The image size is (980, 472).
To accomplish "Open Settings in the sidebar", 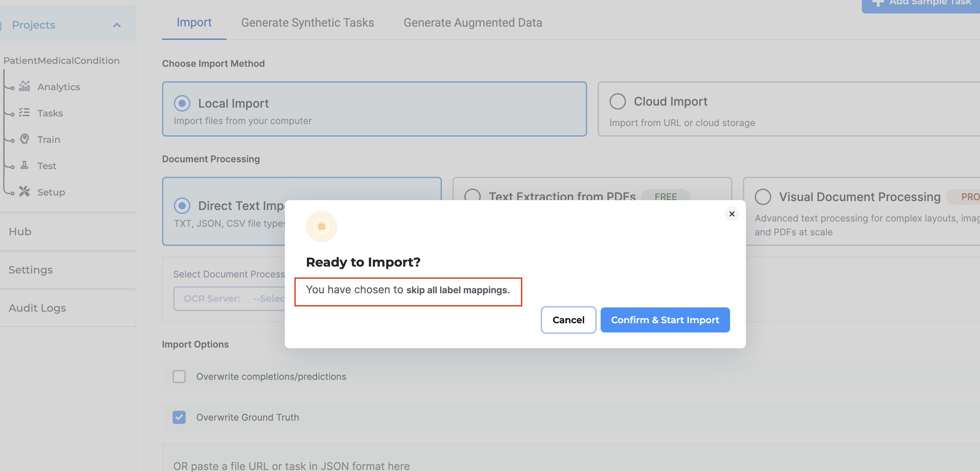I will click(68, 270).
